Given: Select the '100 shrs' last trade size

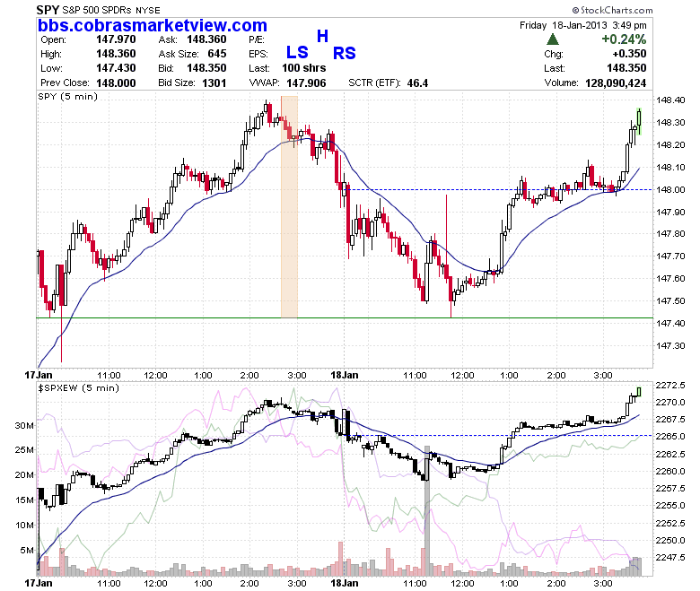Looking at the screenshot, I should (304, 68).
